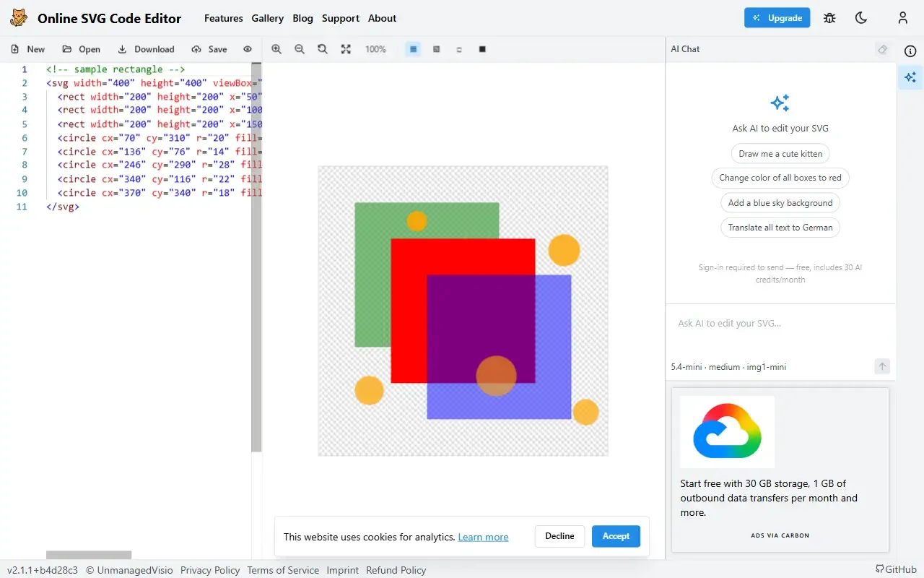Click the Upgrade button

[x=777, y=18]
